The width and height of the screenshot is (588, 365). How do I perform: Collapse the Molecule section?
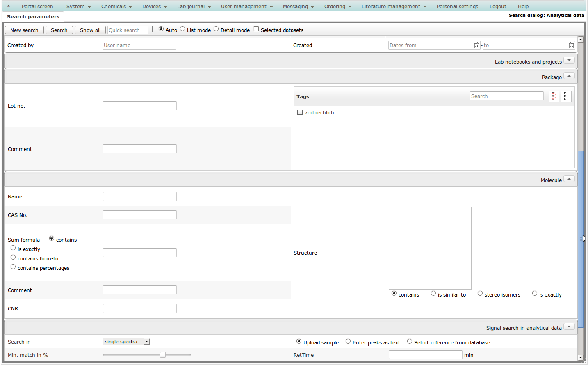point(569,179)
